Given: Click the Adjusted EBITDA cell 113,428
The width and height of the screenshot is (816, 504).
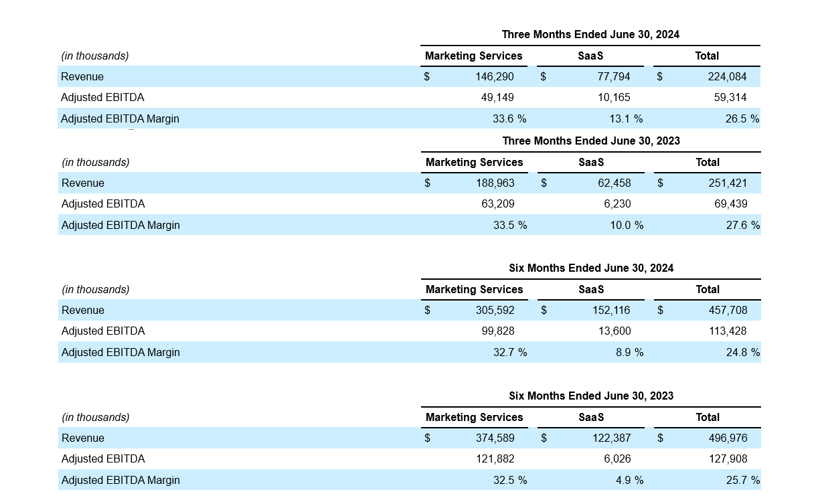Looking at the screenshot, I should [x=728, y=331].
